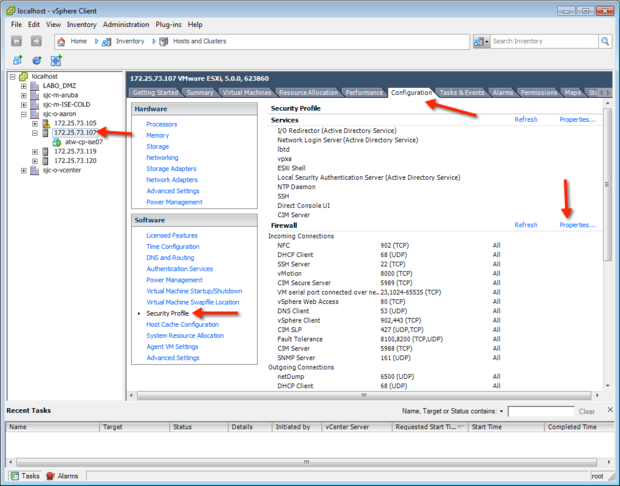Screen dimensions: 620x486
Task: Click the Clear button in Recent Tasks
Action: pyautogui.click(x=586, y=411)
